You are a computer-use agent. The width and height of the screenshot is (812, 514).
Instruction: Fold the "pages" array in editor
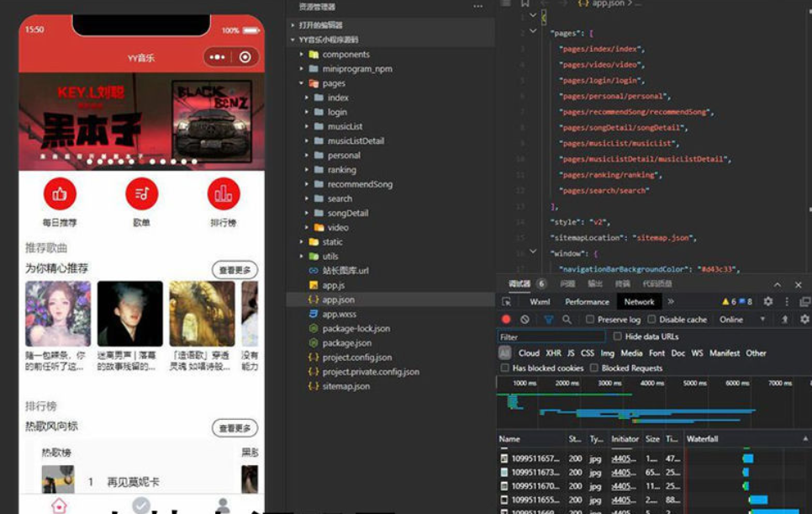[533, 31]
